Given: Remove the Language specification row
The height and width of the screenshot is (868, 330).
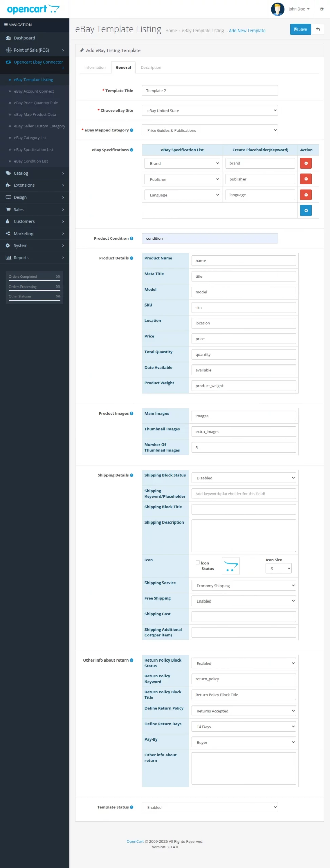Looking at the screenshot, I should point(306,195).
